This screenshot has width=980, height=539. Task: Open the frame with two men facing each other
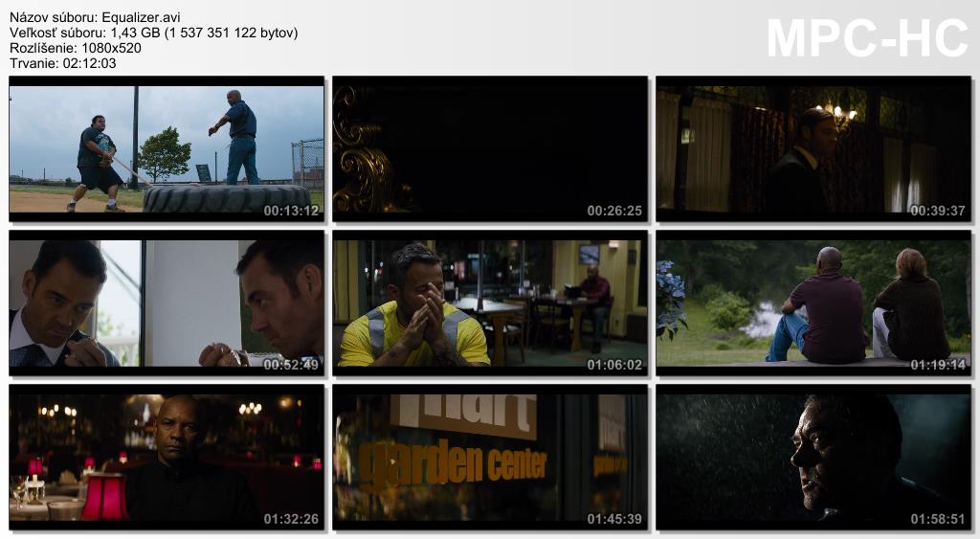[167, 303]
